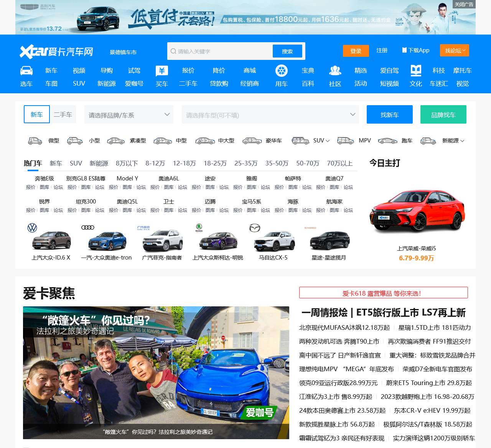Expand the SUV category chevron
Image resolution: width=491 pixels, height=448 pixels.
(x=327, y=141)
